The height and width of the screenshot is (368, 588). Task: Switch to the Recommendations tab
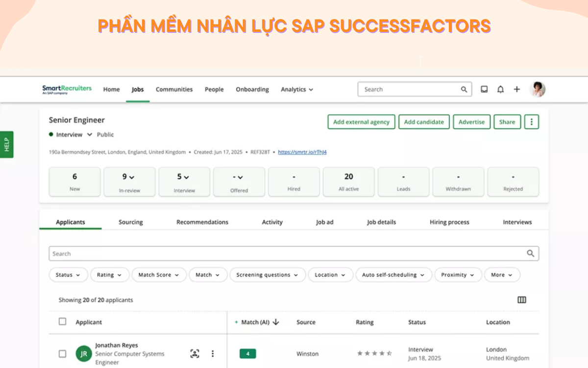pyautogui.click(x=202, y=222)
